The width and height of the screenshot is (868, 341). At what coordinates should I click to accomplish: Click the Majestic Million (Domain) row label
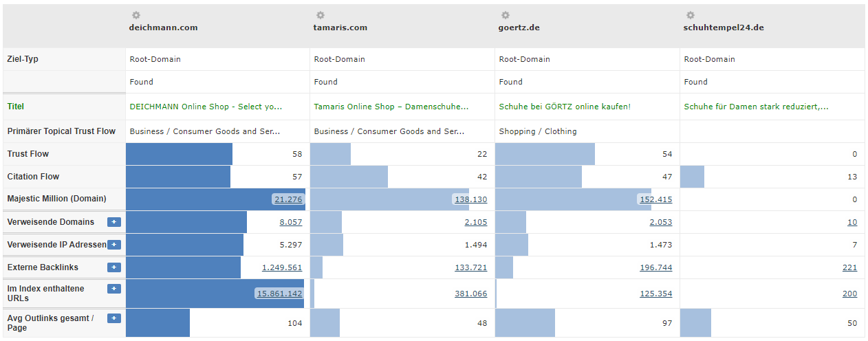click(57, 199)
